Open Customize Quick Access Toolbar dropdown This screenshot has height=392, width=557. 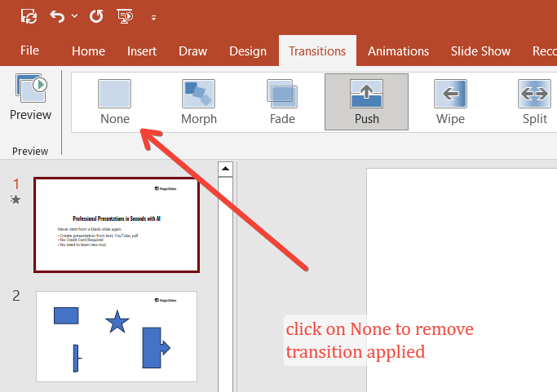click(153, 17)
